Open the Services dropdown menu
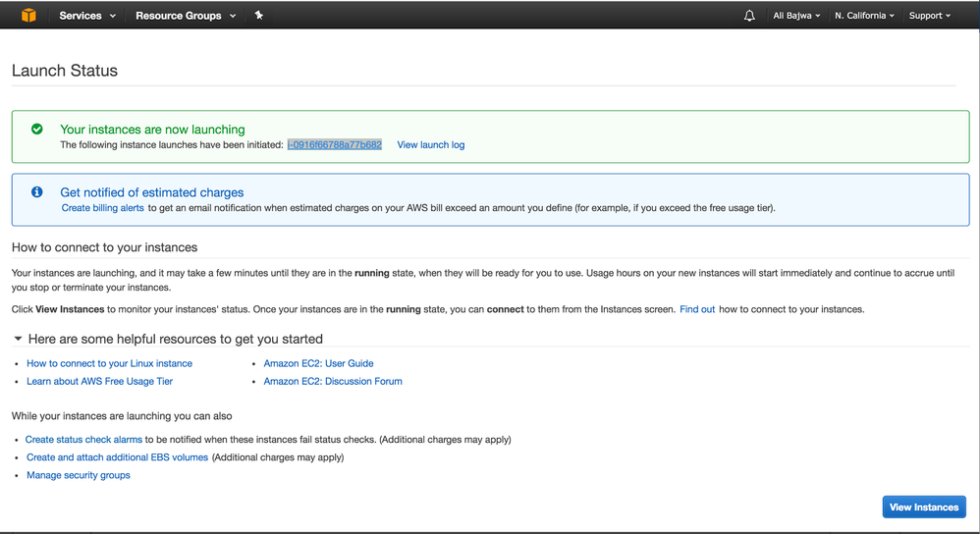 pos(86,16)
